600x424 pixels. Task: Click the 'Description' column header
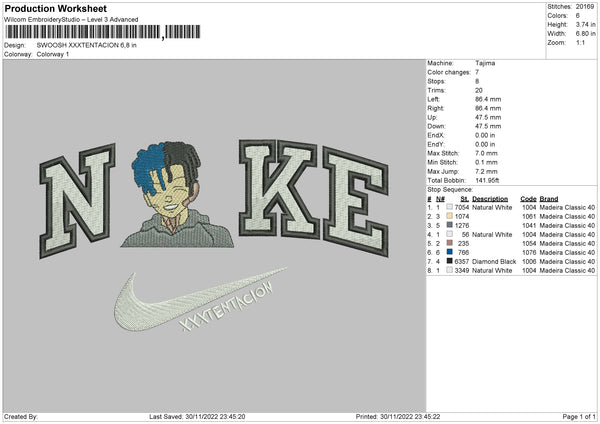490,199
